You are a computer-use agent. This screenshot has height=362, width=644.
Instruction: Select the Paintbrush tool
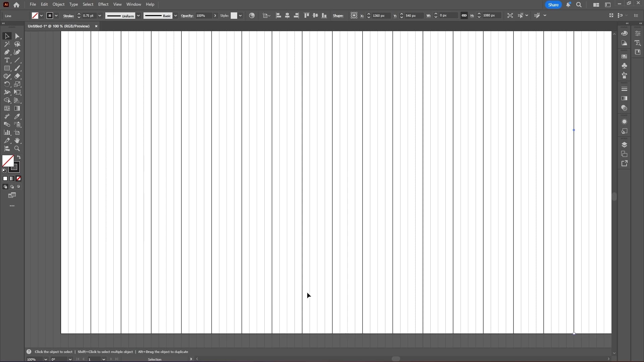[17, 68]
